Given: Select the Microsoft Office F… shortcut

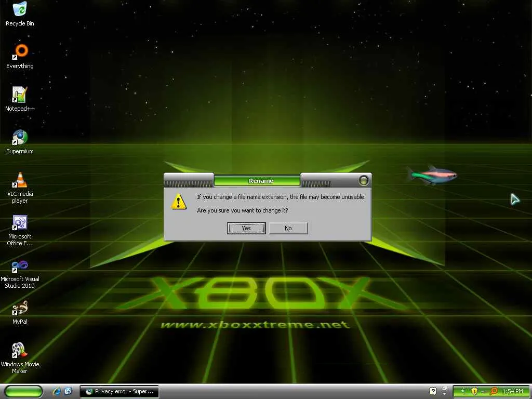Looking at the screenshot, I should pyautogui.click(x=20, y=231).
